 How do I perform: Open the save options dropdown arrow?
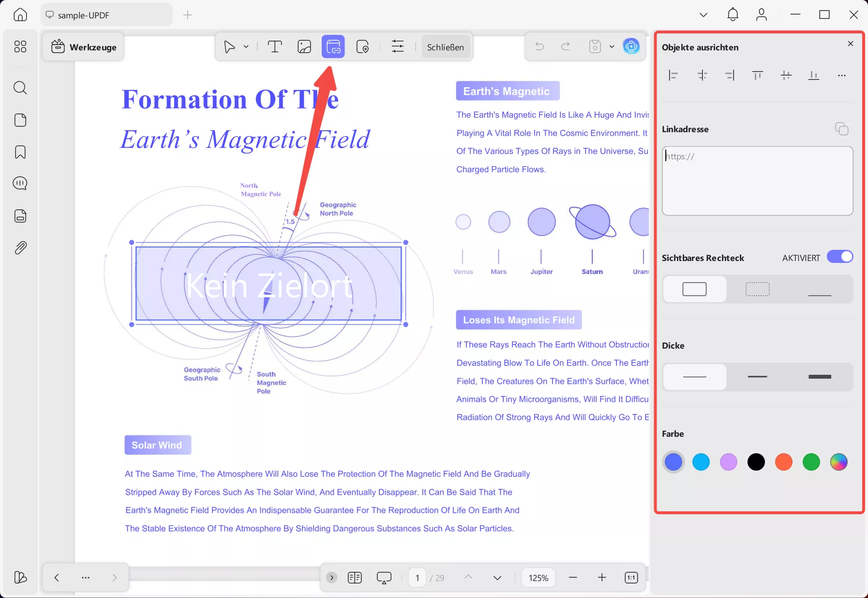click(x=612, y=47)
